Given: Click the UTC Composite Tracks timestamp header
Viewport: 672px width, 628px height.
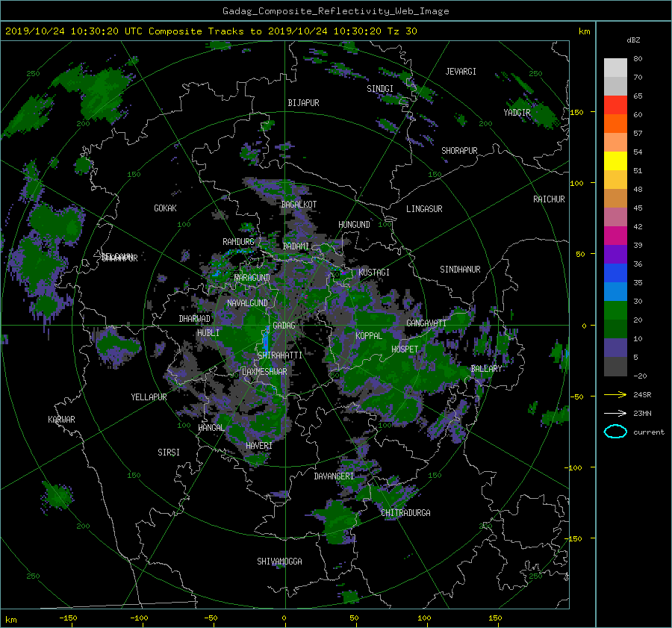Looking at the screenshot, I should pos(211,31).
